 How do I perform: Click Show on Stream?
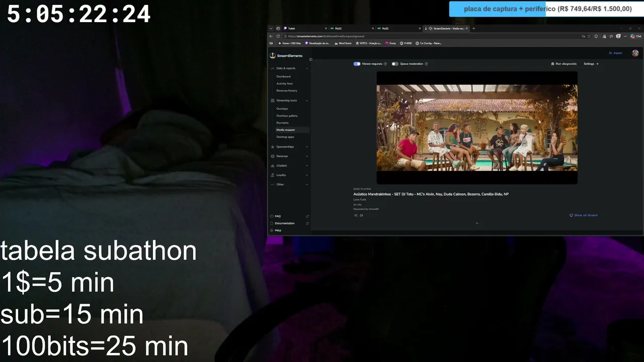point(584,215)
